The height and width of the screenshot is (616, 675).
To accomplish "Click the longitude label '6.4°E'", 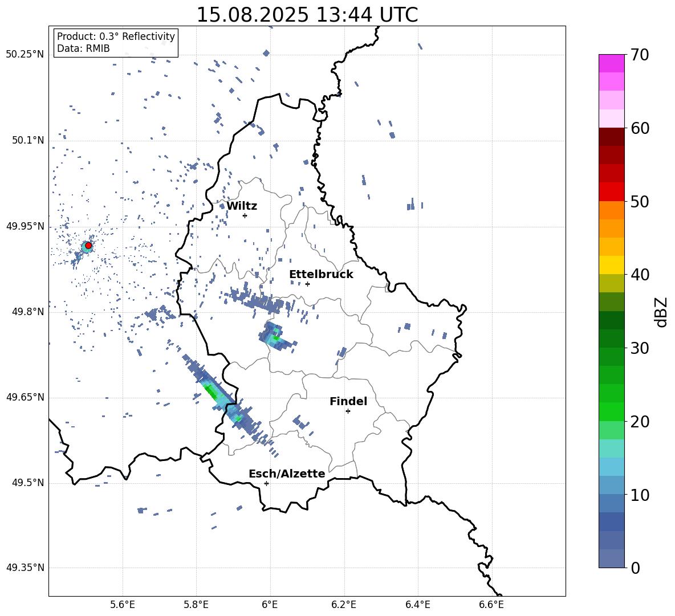I will 417,605.
